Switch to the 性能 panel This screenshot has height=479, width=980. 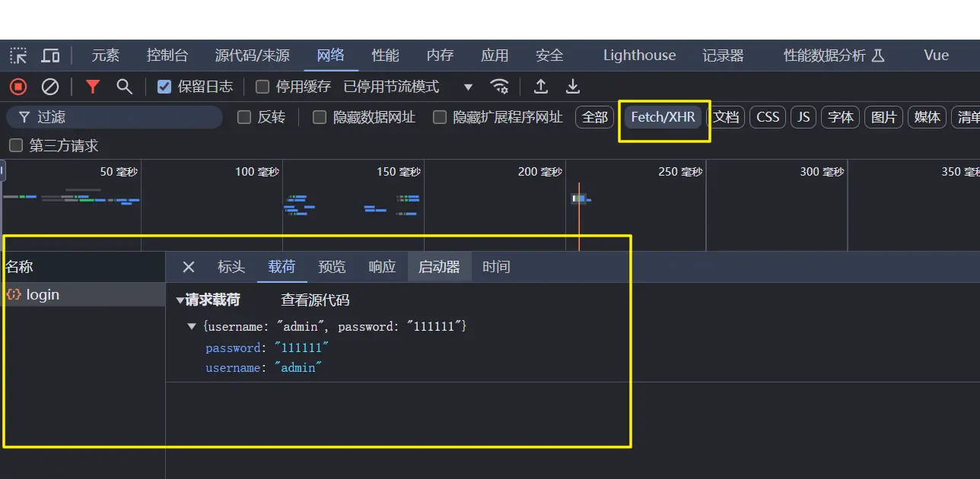(x=386, y=56)
